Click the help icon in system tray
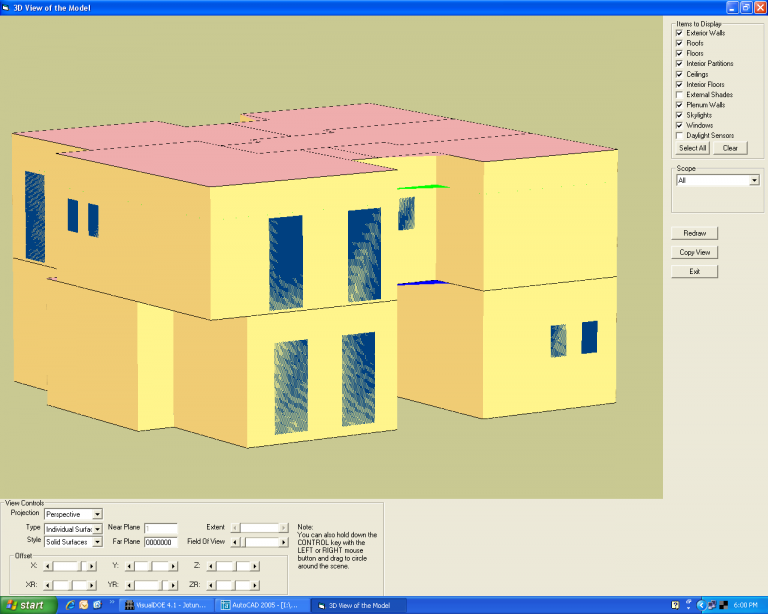 (677, 605)
